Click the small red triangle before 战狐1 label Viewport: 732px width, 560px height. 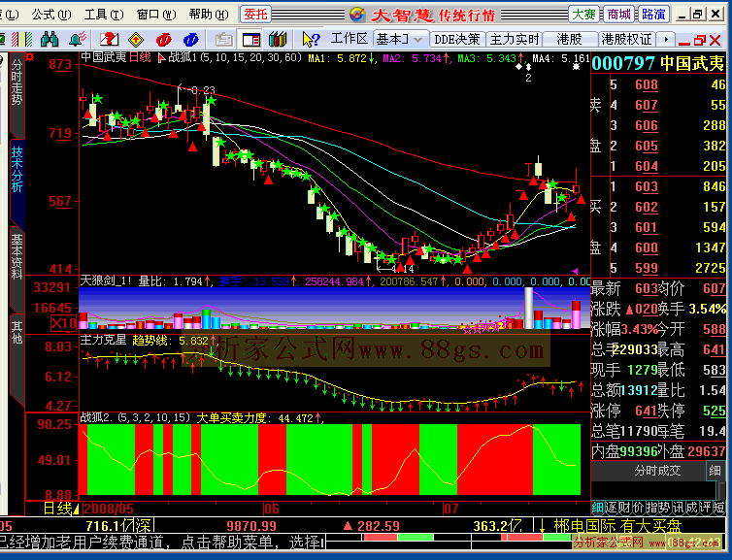[x=161, y=58]
